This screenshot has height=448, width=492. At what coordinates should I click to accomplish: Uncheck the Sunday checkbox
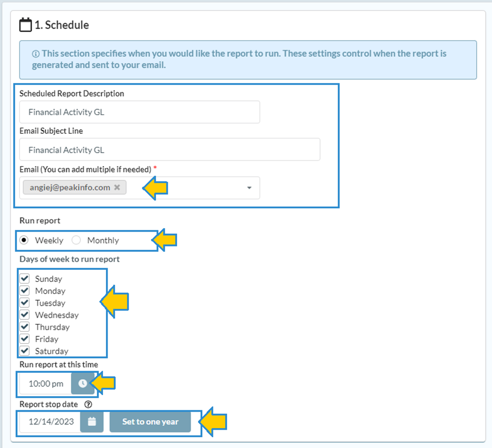(x=24, y=278)
